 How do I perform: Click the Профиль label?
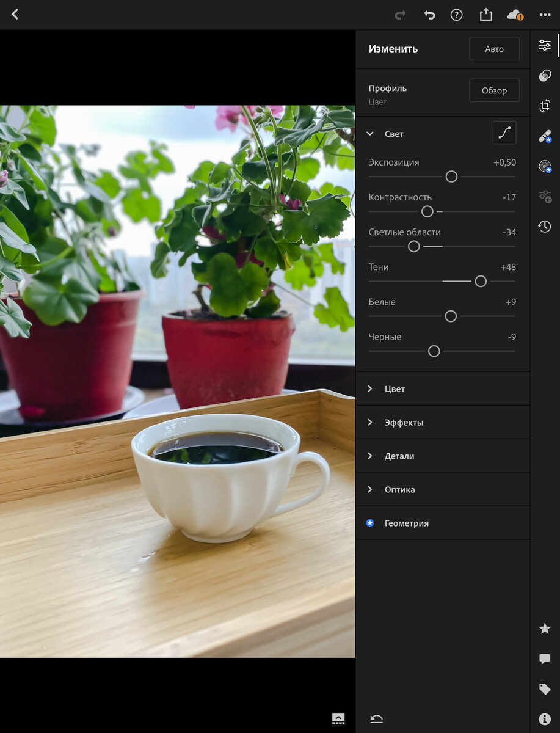click(x=388, y=88)
